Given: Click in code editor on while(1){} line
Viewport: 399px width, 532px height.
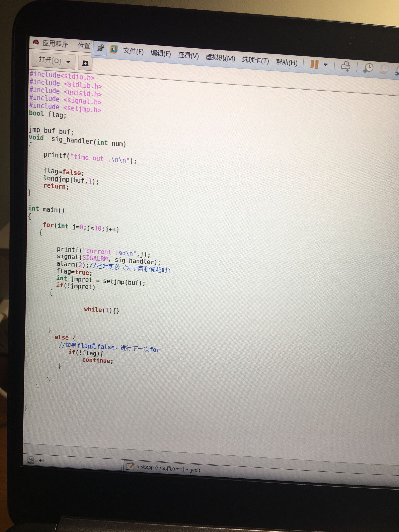Looking at the screenshot, I should tap(101, 310).
